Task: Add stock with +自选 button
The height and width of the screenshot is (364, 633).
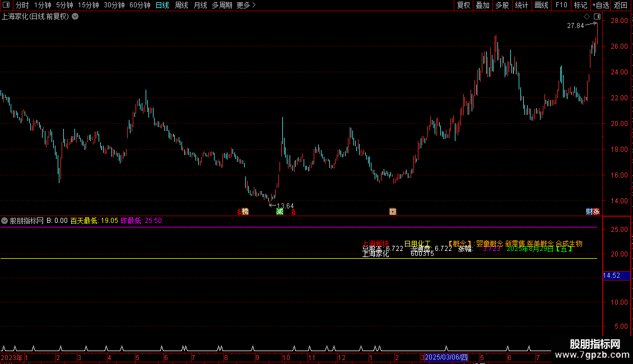Action: 601,5
